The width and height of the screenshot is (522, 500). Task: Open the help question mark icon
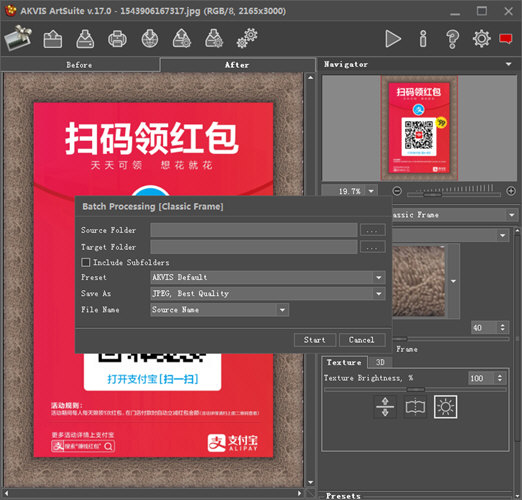(x=452, y=39)
